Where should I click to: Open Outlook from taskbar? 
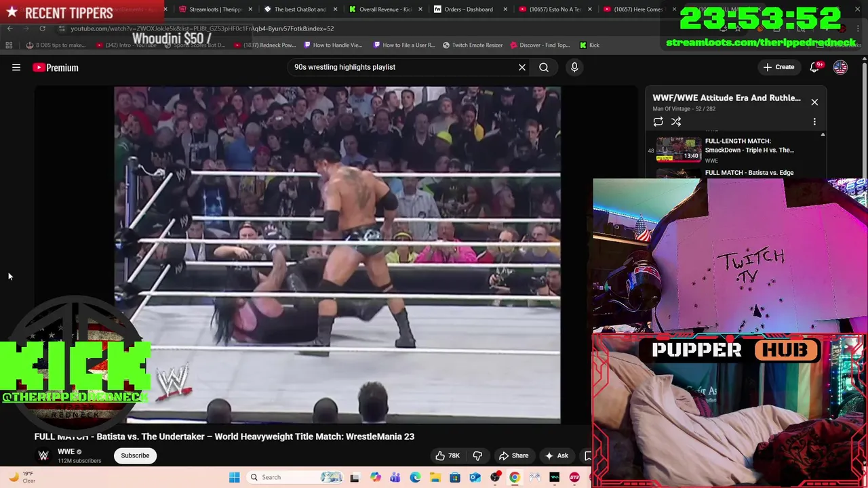475,477
